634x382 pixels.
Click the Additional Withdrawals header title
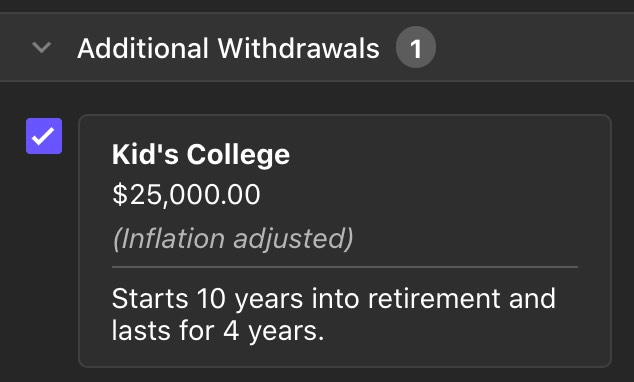click(x=228, y=49)
